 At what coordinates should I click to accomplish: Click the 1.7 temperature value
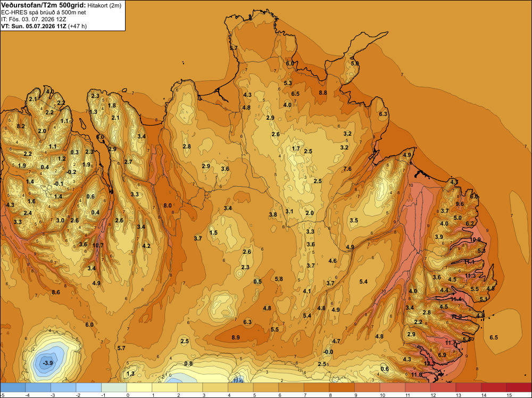coord(296,148)
